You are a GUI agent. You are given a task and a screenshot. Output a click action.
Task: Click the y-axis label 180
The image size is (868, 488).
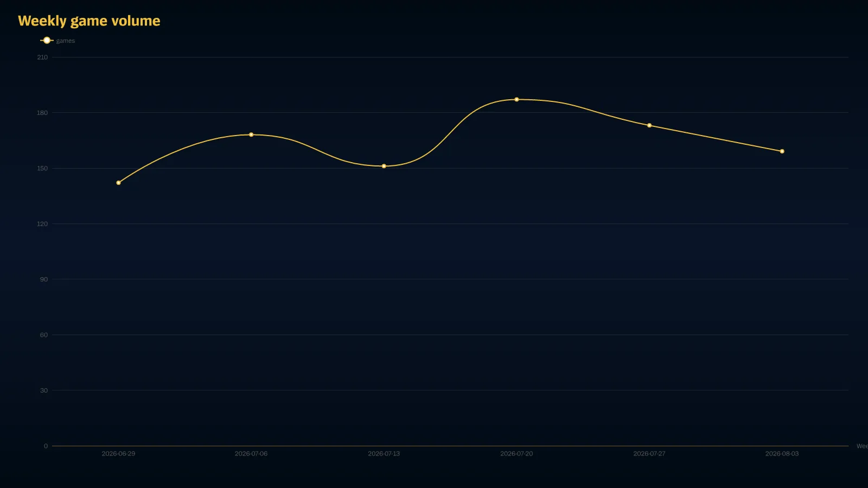(42, 113)
